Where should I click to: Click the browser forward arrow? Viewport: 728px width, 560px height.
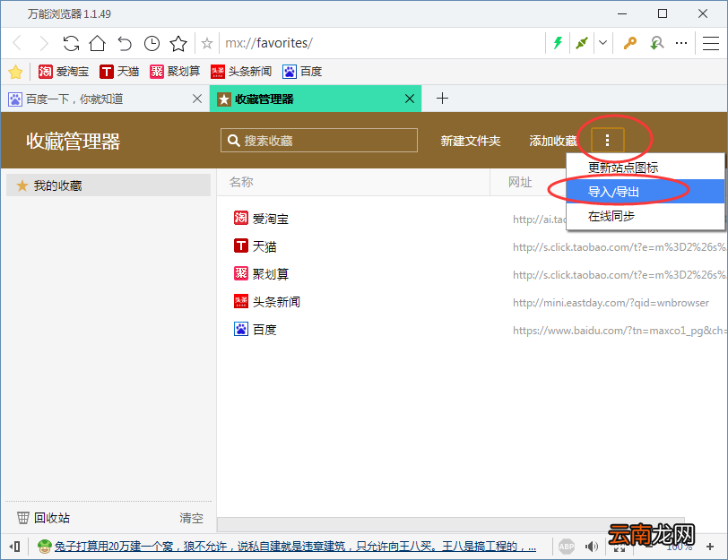(44, 43)
